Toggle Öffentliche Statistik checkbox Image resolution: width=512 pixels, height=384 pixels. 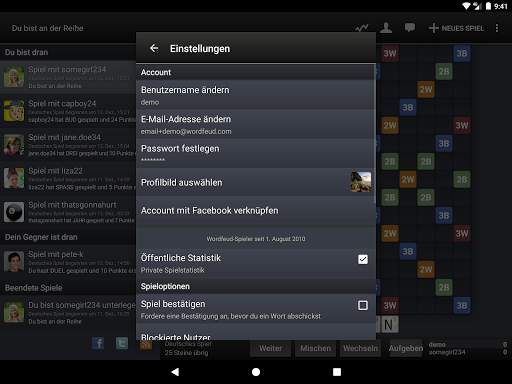[363, 259]
